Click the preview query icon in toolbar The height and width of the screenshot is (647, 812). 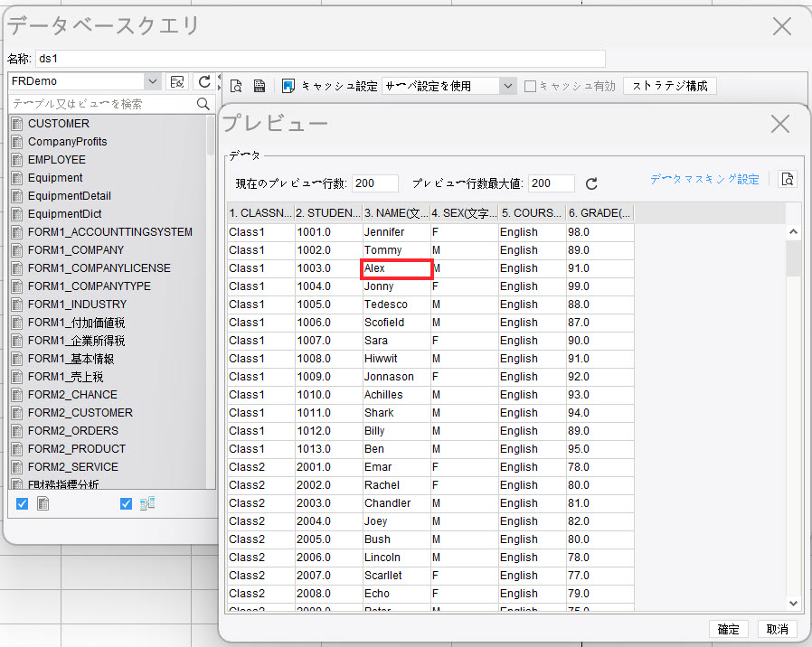236,86
